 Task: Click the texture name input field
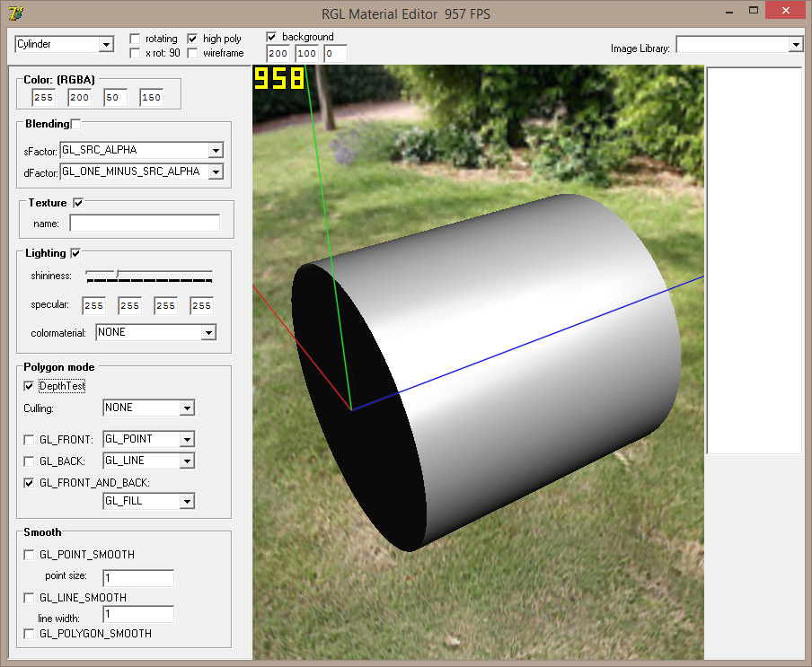[x=145, y=224]
